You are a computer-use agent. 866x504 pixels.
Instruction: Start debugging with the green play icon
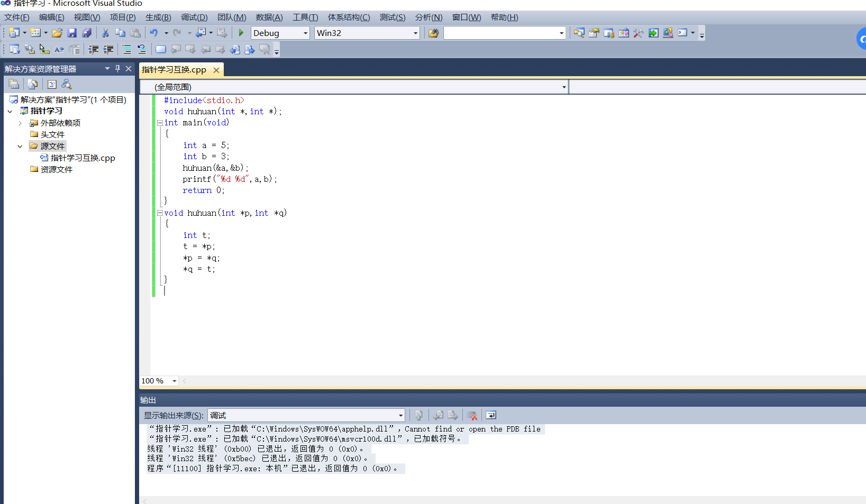tap(241, 33)
